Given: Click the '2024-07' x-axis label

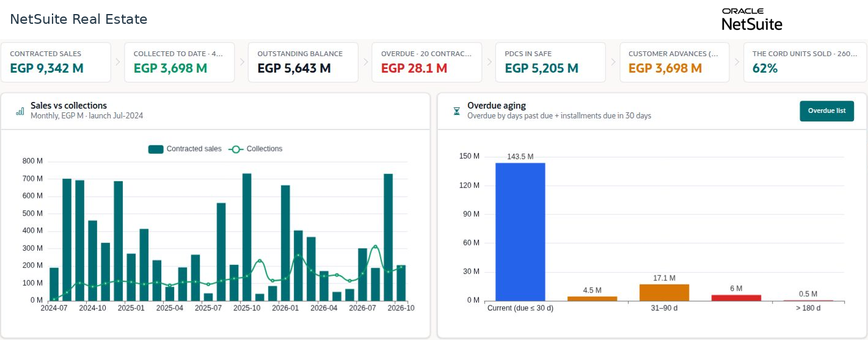Looking at the screenshot, I should [x=54, y=308].
